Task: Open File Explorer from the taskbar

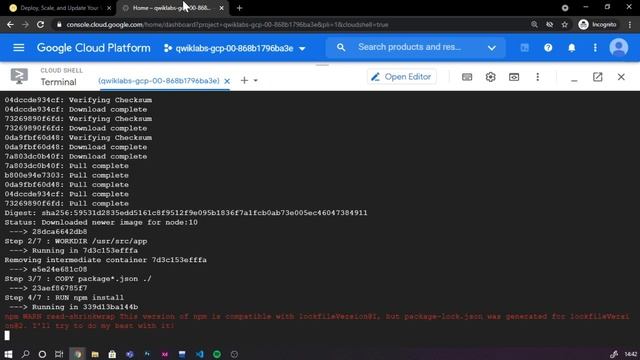Action: [95, 354]
